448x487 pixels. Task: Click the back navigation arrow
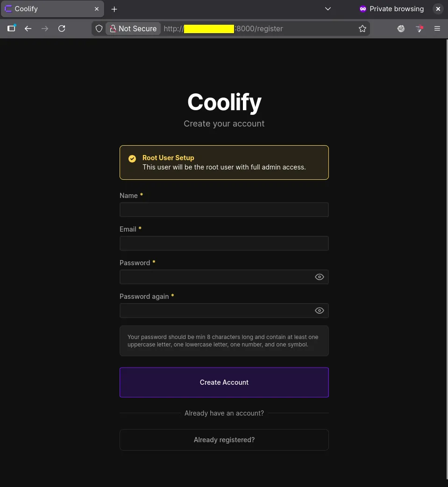click(x=28, y=28)
